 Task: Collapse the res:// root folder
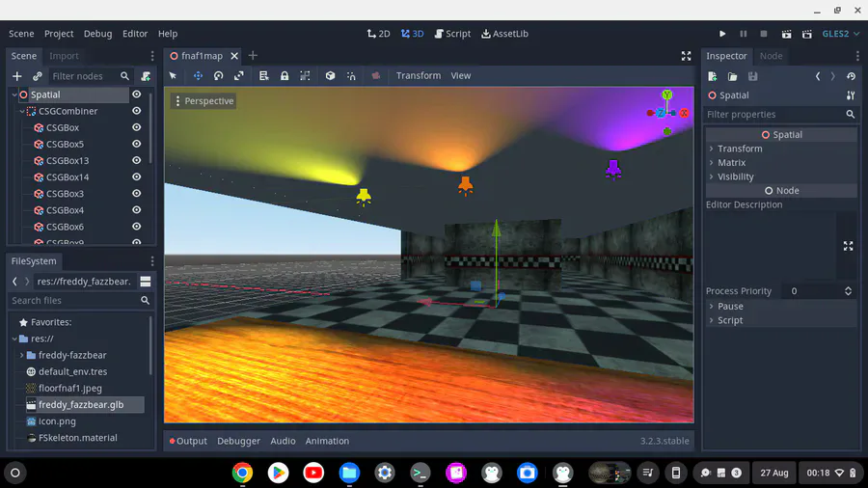[14, 339]
